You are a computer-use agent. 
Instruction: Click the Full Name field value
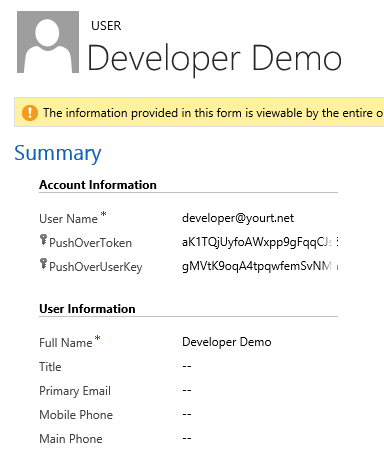[227, 342]
